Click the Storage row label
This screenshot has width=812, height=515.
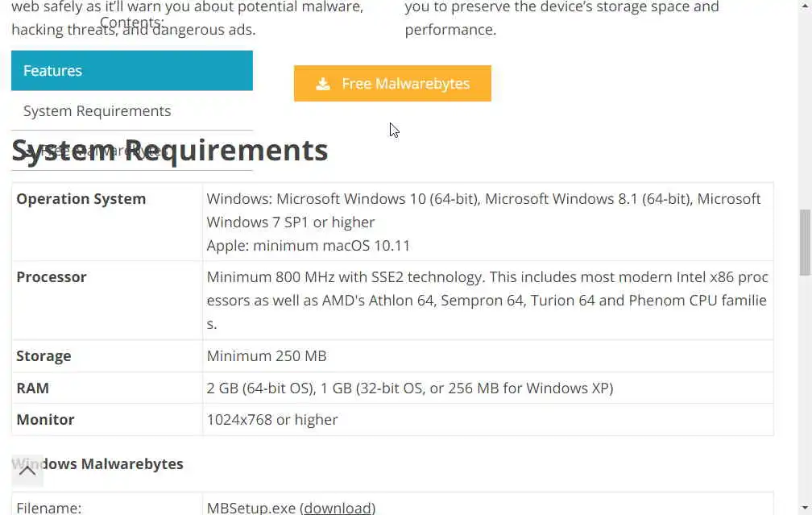point(43,356)
